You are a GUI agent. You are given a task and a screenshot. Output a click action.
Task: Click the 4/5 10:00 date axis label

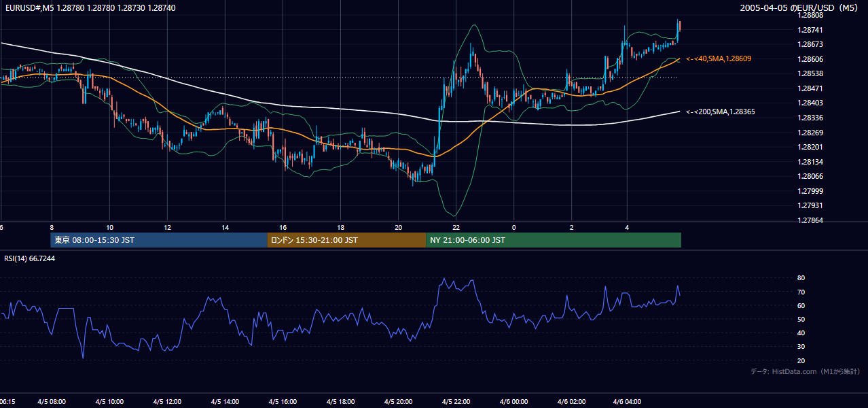[x=109, y=401]
